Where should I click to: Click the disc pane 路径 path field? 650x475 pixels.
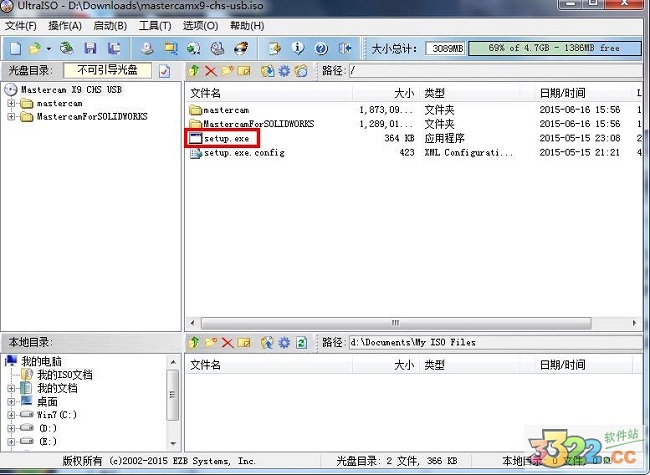click(495, 71)
